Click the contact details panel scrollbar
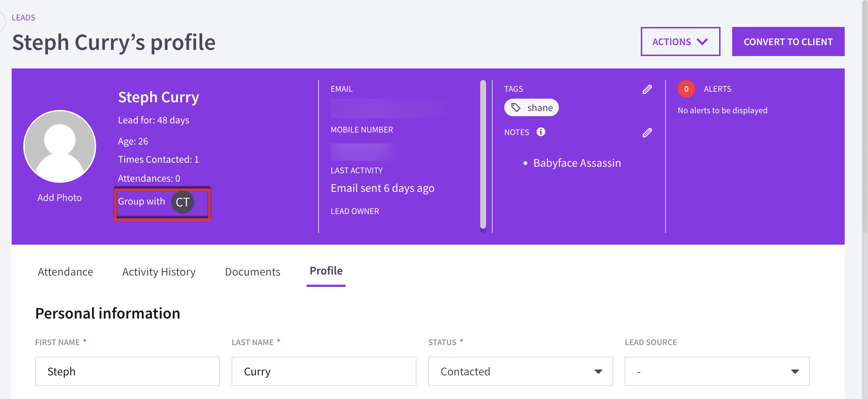 click(x=483, y=155)
